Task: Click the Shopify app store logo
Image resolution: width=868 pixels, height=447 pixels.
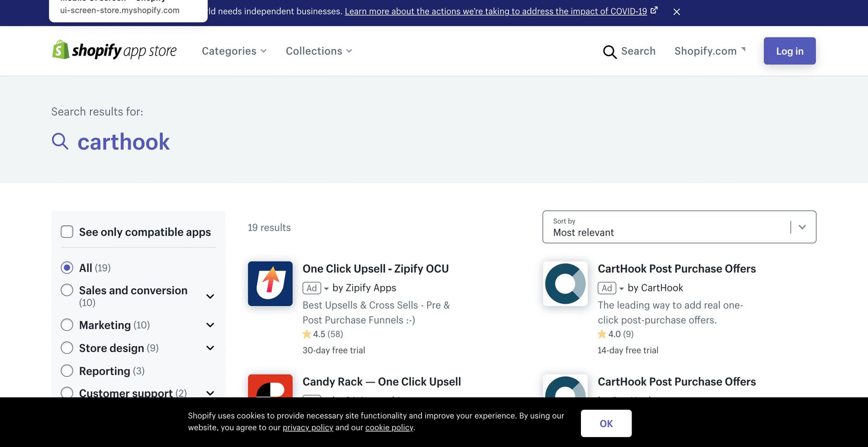Action: (x=114, y=50)
